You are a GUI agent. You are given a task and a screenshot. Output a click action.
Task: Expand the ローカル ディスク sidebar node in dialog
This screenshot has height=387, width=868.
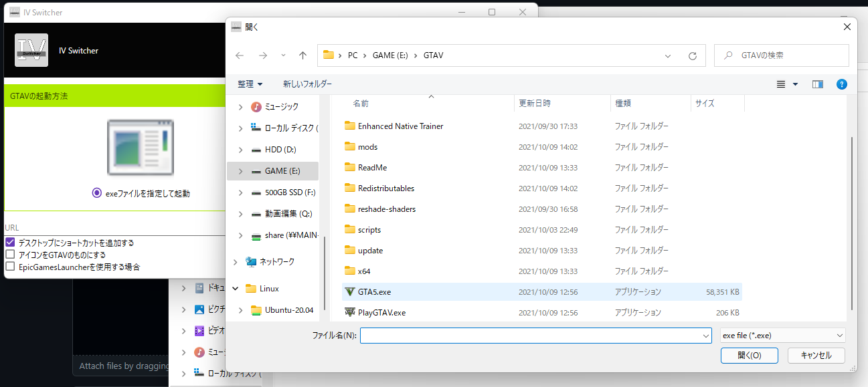pos(241,128)
